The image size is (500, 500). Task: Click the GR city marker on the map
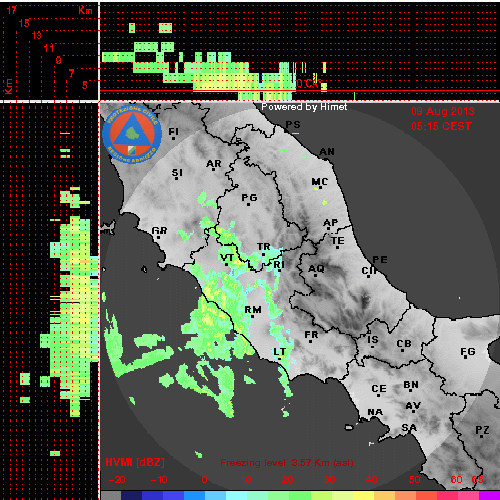coord(159,231)
